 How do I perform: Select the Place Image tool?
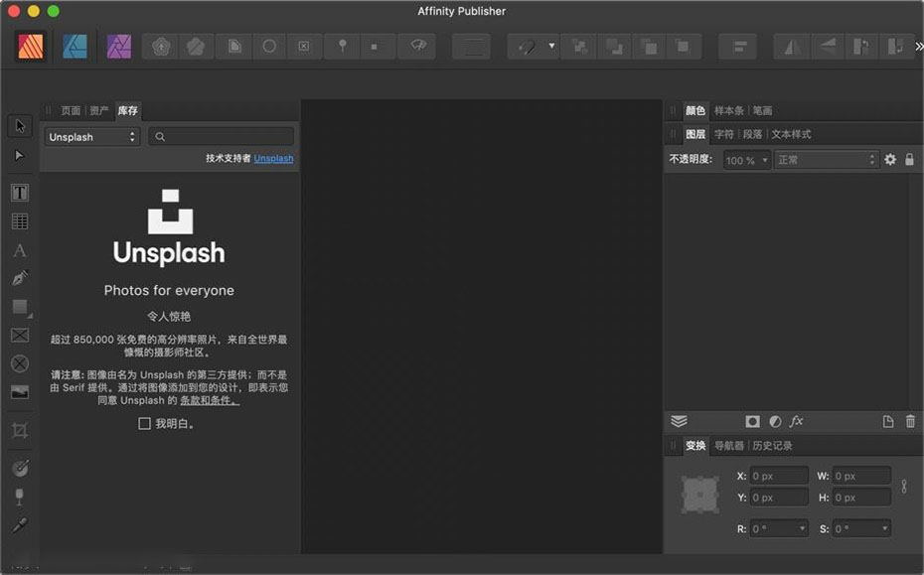pos(20,392)
